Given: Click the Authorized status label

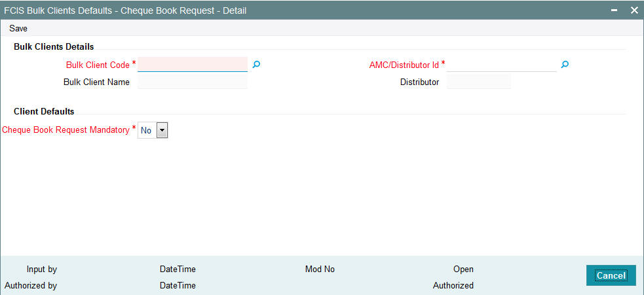Looking at the screenshot, I should coord(453,285).
